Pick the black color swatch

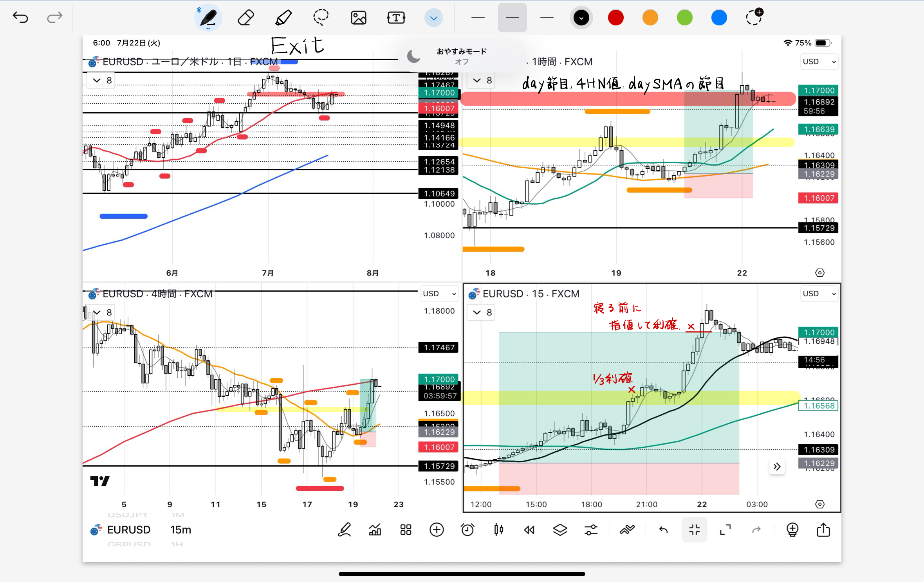click(581, 18)
